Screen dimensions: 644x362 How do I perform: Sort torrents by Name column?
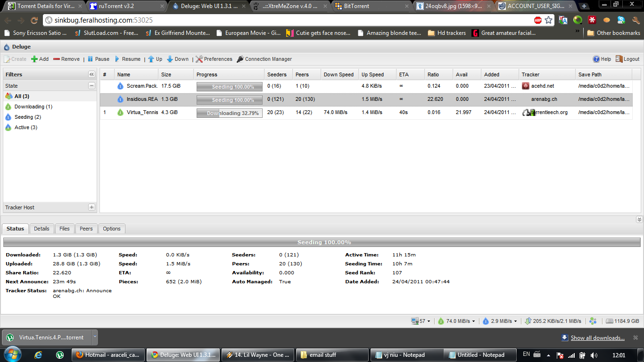coord(136,74)
